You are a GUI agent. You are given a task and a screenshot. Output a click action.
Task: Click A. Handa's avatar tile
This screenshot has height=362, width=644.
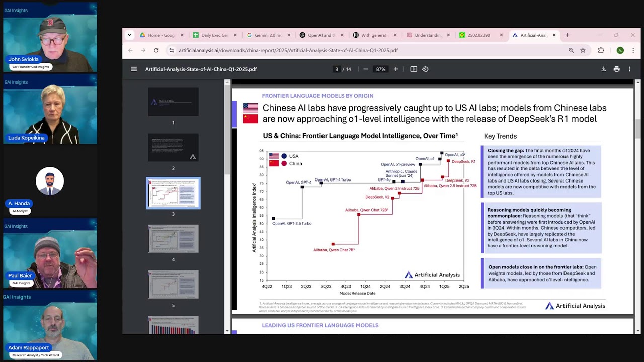[50, 182]
